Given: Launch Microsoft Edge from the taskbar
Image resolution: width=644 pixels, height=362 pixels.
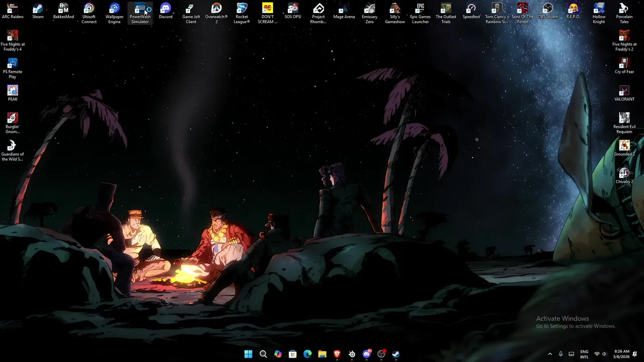Looking at the screenshot, I should [x=307, y=354].
